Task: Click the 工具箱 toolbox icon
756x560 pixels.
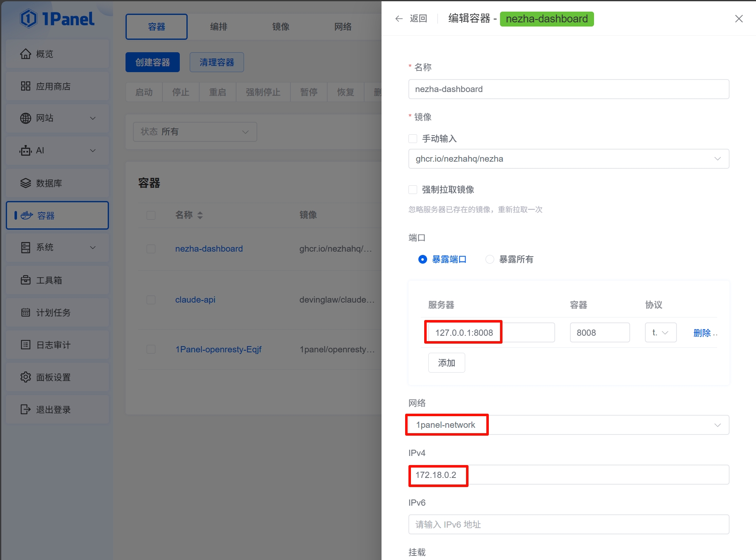Action: click(x=26, y=280)
